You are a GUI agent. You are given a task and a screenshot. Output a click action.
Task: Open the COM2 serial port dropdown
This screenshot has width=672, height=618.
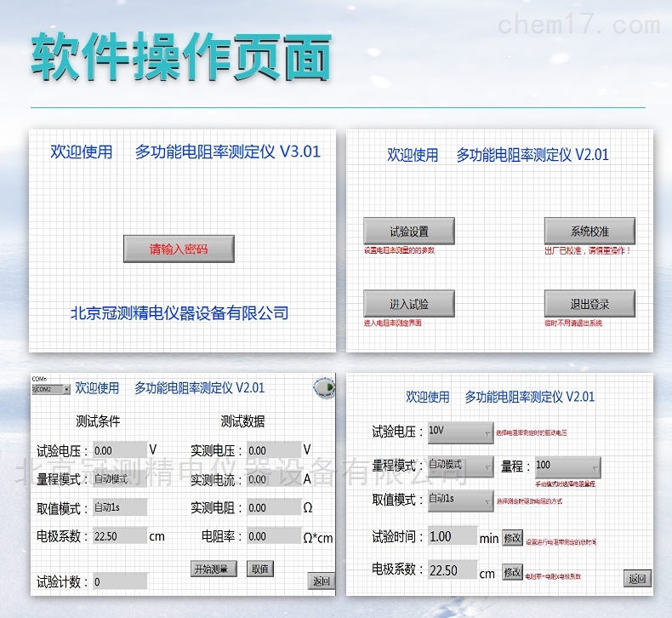(50, 389)
